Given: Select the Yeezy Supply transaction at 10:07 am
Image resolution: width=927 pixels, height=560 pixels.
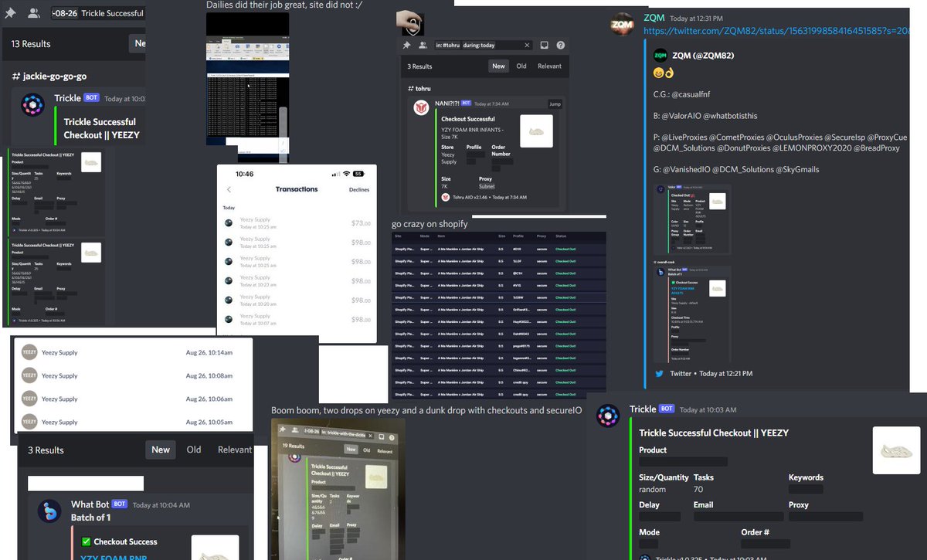Looking at the screenshot, I should click(297, 319).
